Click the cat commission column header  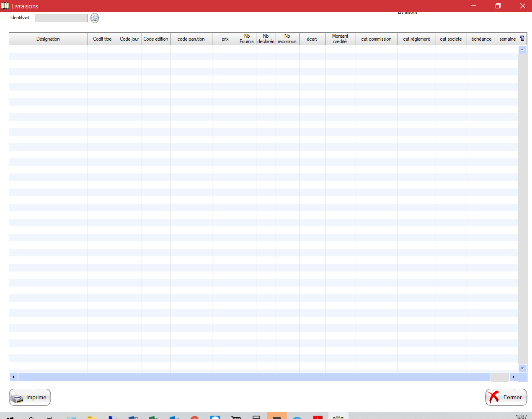[x=376, y=39]
